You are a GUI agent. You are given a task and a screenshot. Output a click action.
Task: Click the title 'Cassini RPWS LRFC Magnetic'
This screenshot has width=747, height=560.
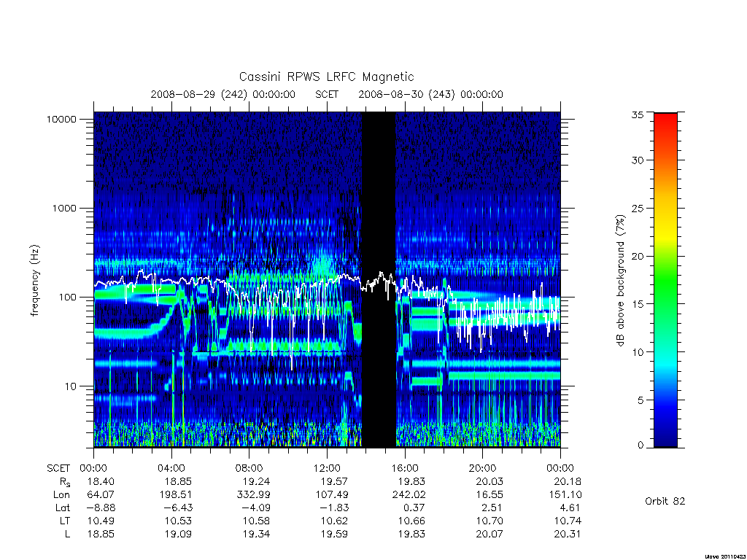[326, 77]
